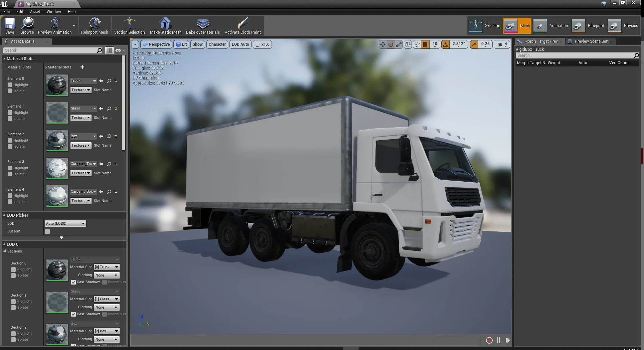Click the Truck material sphere thumbnail
The width and height of the screenshot is (644, 350).
click(57, 85)
